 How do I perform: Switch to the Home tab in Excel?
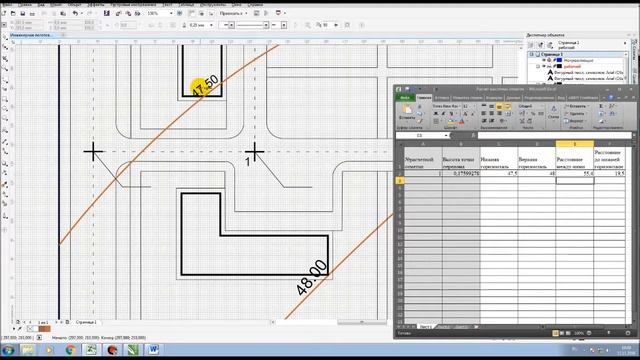pyautogui.click(x=424, y=98)
